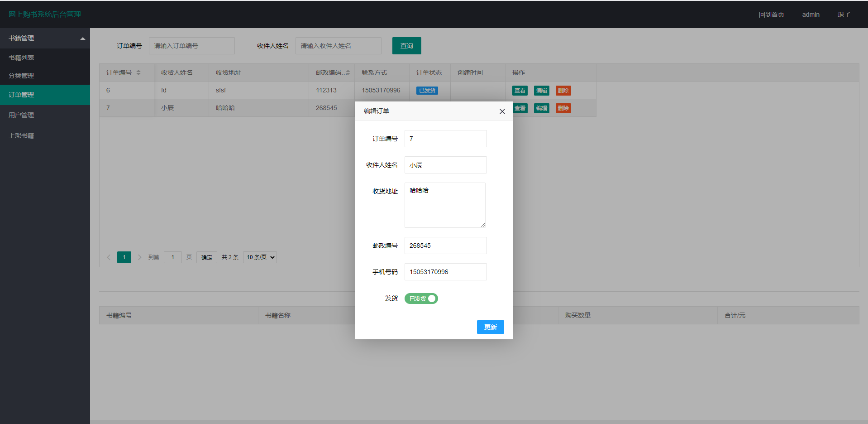Click the 编辑订单 dialog title
868x424 pixels.
click(377, 111)
